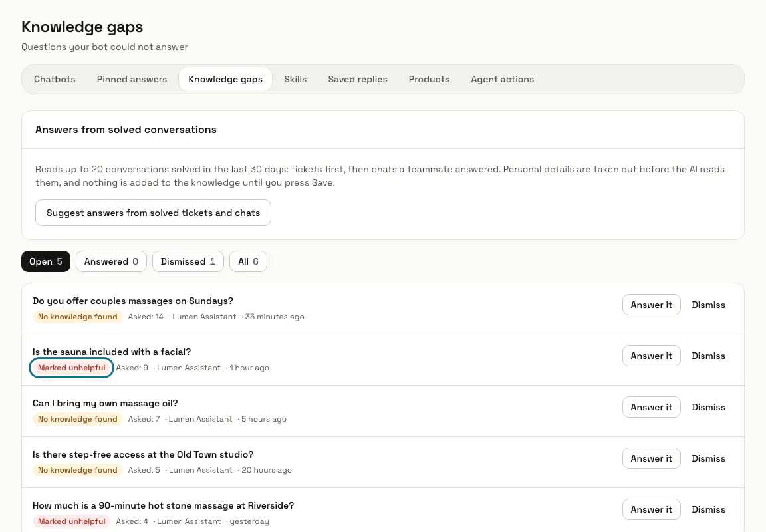766x532 pixels.
Task: Click 'Asked: 14' count text
Action: click(x=146, y=317)
